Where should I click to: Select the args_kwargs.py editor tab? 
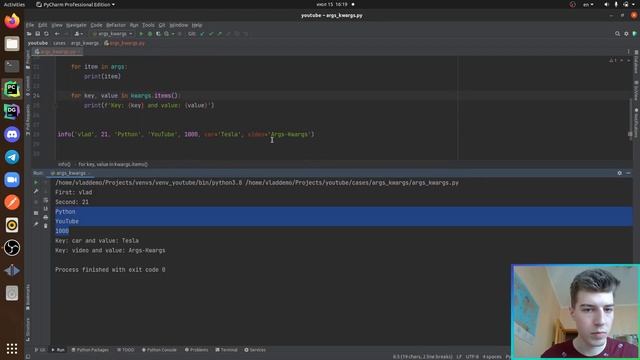(x=58, y=52)
